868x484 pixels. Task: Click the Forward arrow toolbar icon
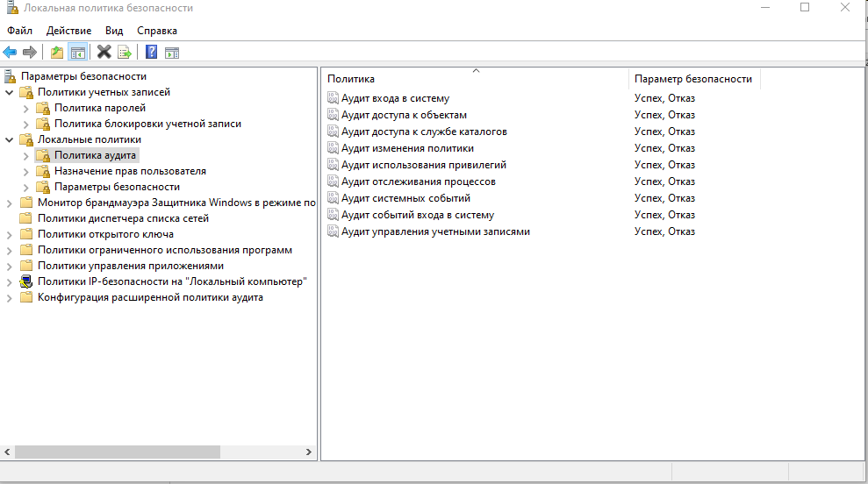[30, 53]
